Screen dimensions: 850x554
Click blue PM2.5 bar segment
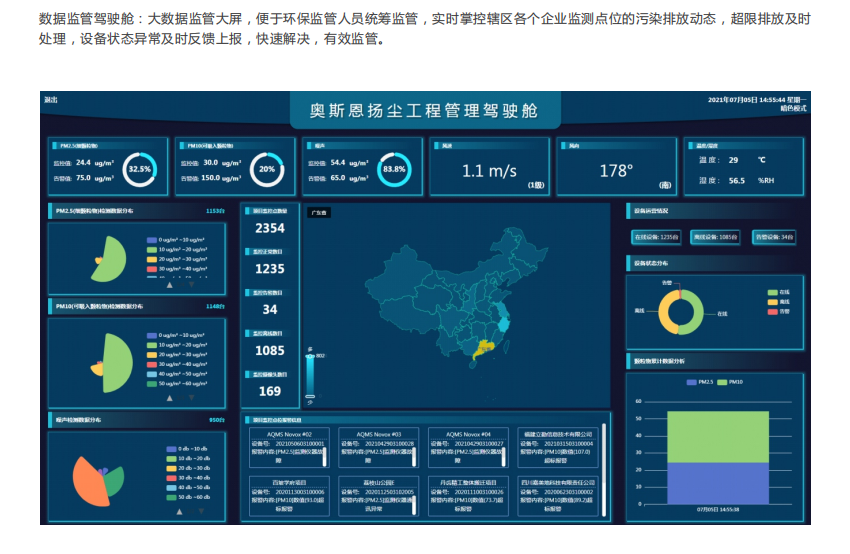tap(718, 484)
